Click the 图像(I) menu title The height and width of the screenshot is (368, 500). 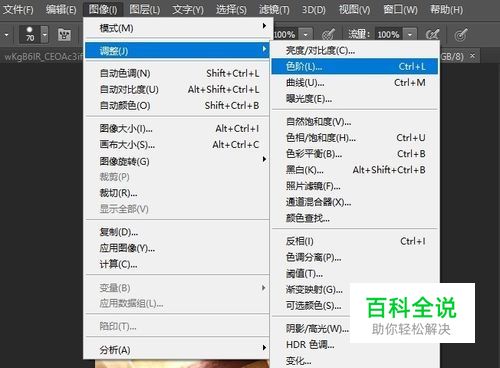coord(103,9)
